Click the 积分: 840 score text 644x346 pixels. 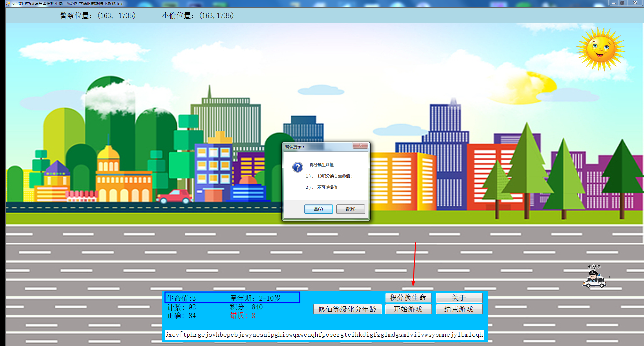coord(246,307)
